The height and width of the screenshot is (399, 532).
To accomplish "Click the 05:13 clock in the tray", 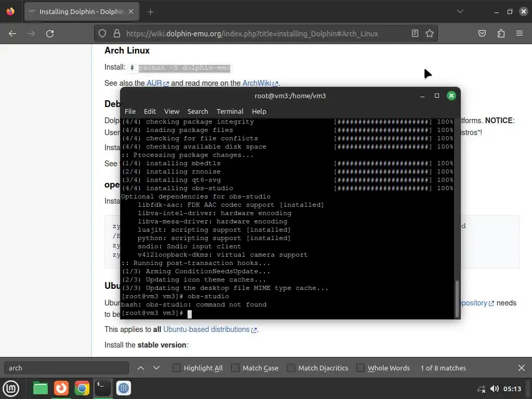I will pyautogui.click(x=512, y=389).
